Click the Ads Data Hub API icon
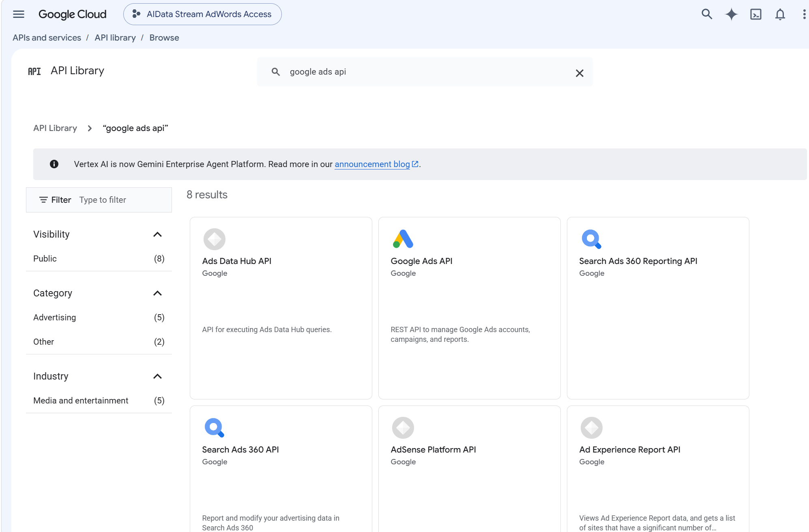This screenshot has width=809, height=532. [215, 239]
